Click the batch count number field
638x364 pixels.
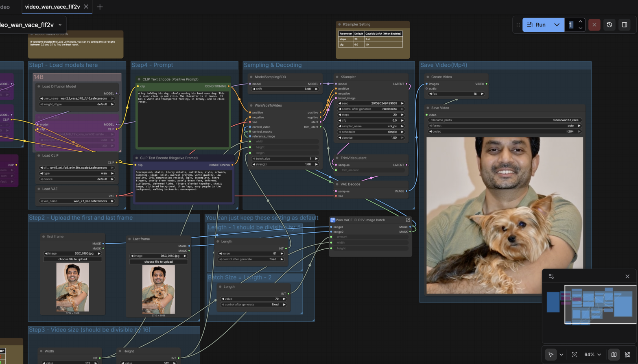[571, 25]
